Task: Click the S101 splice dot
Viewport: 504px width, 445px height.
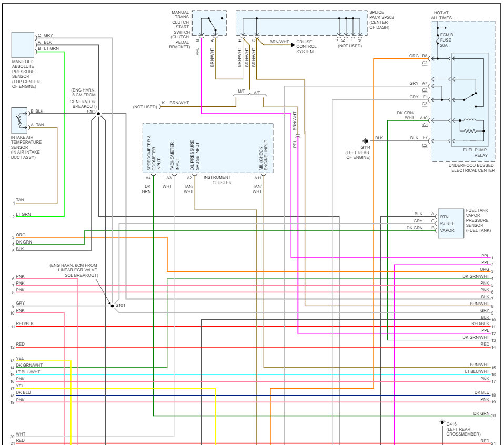Action: (x=112, y=306)
